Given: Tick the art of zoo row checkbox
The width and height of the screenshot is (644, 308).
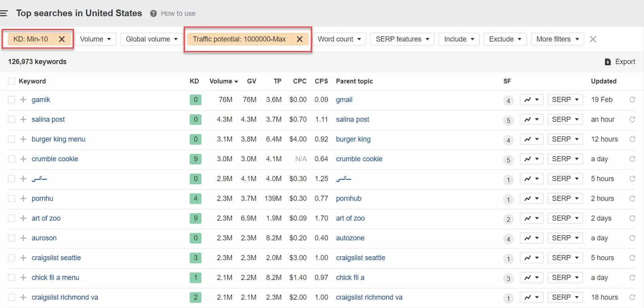Looking at the screenshot, I should point(11,218).
